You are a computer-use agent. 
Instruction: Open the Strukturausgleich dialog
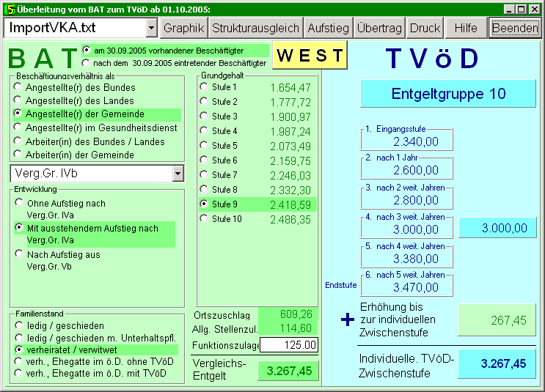click(x=255, y=28)
